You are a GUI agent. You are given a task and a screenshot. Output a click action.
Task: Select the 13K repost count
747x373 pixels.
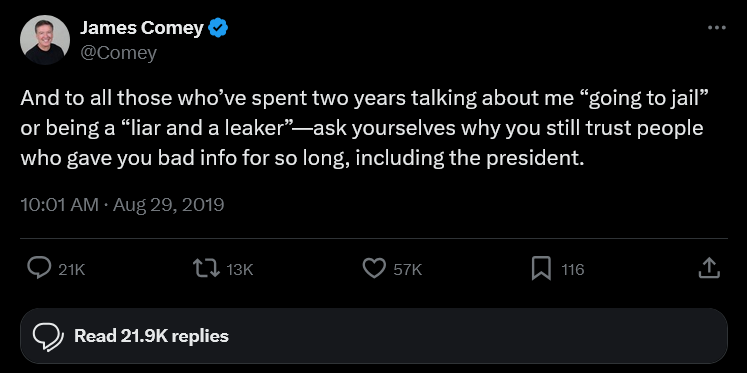coord(240,270)
